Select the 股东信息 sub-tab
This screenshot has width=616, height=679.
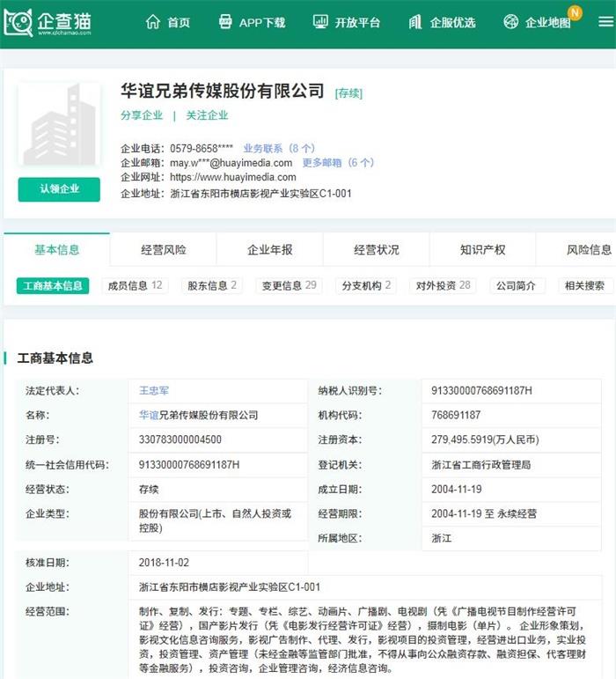click(x=212, y=285)
